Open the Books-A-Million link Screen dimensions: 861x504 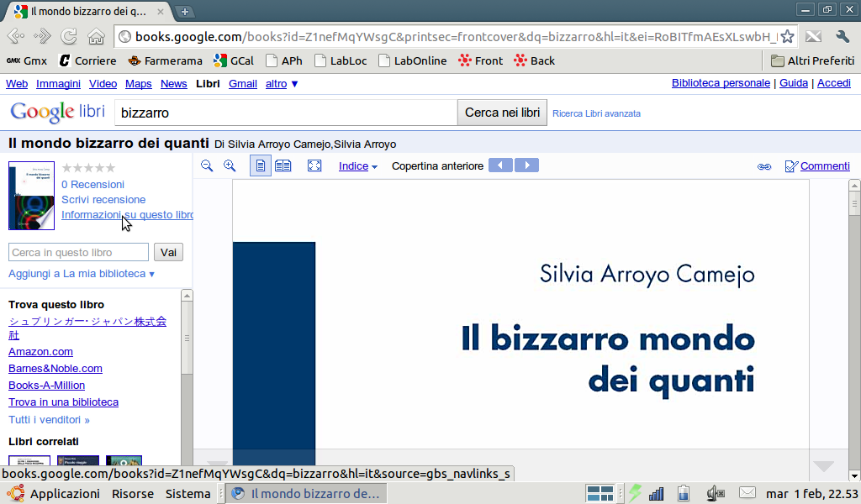47,385
